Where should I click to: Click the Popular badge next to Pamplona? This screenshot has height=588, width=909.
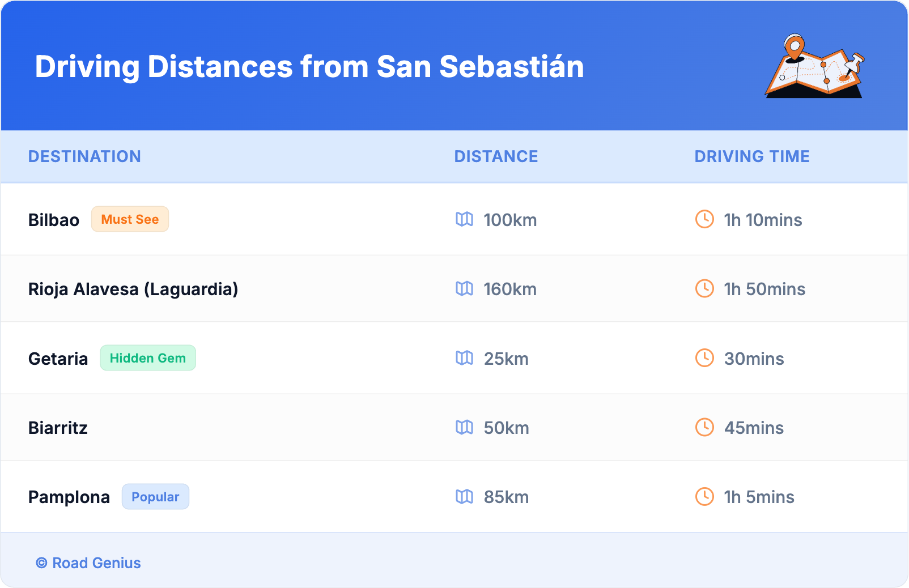pyautogui.click(x=155, y=497)
